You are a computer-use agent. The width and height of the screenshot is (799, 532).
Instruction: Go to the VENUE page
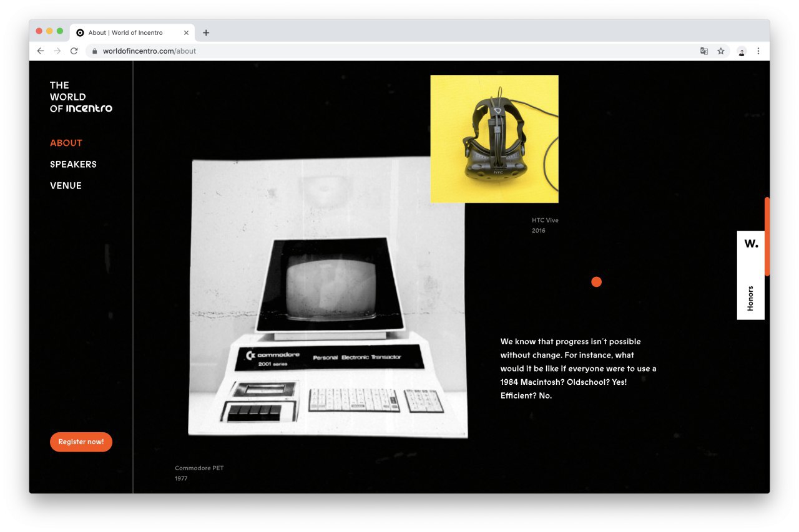pyautogui.click(x=66, y=185)
